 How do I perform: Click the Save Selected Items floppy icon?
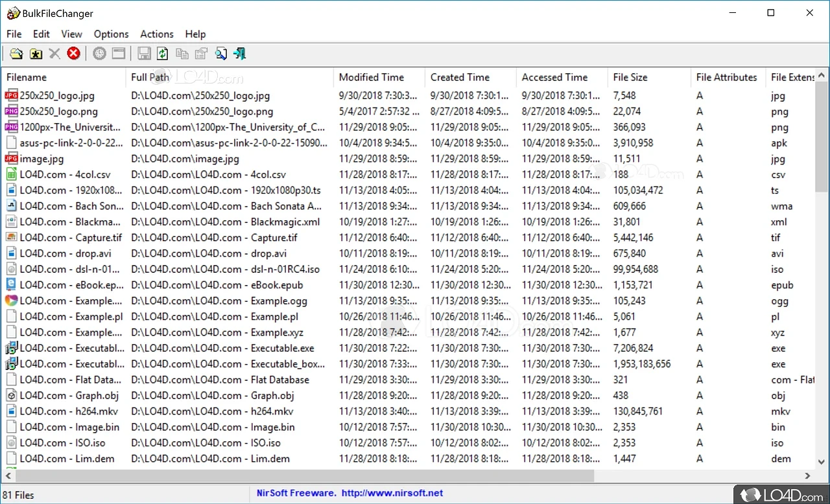(145, 54)
